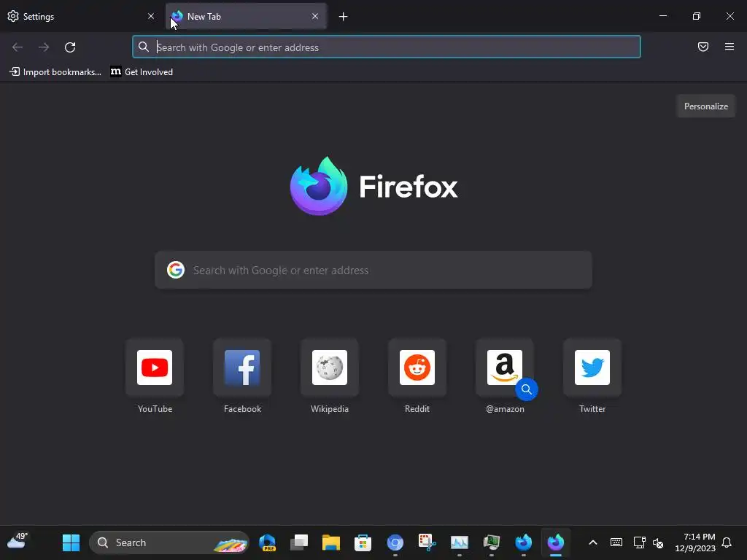Go back with the back arrow
Viewport: 747px width, 560px height.
coord(18,47)
